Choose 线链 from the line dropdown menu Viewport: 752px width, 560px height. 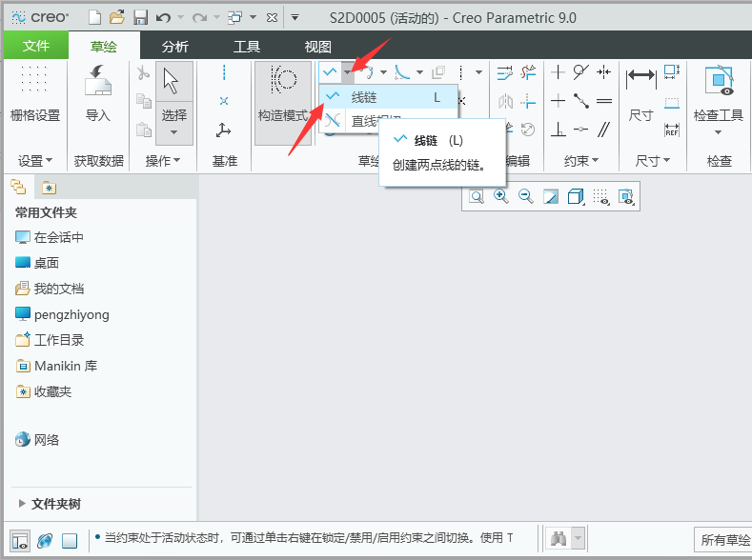[388, 97]
